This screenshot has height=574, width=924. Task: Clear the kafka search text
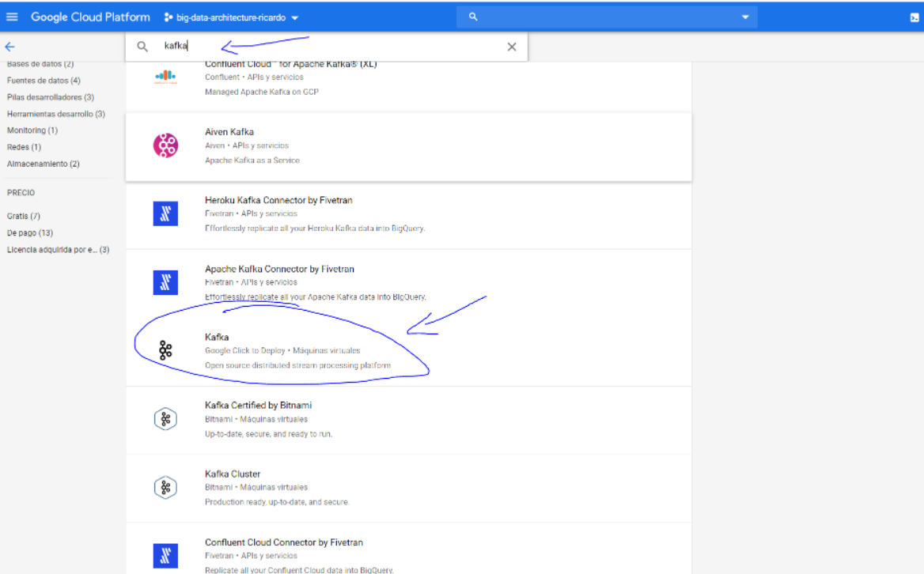coord(512,47)
